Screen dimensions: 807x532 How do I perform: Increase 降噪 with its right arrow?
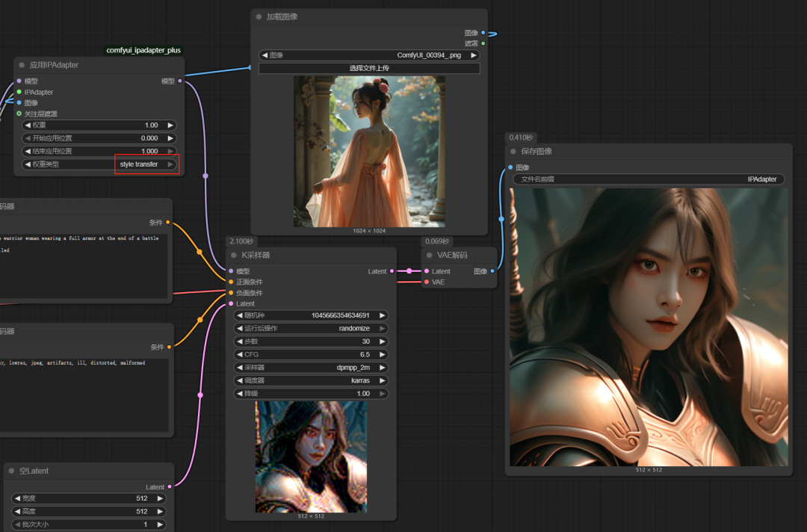(x=383, y=394)
